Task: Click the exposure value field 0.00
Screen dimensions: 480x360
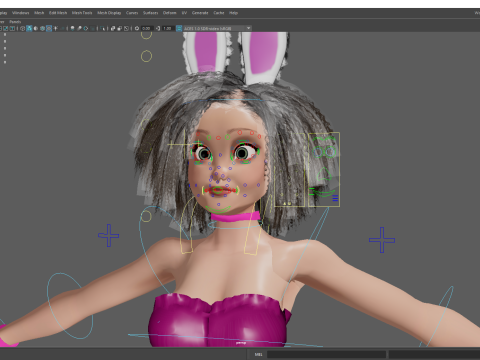Action: click(x=147, y=28)
